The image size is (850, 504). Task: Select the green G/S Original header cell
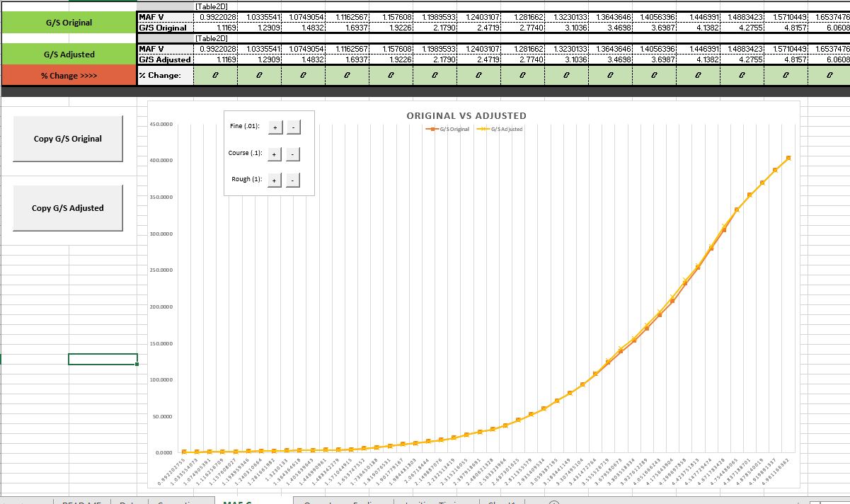tap(68, 23)
